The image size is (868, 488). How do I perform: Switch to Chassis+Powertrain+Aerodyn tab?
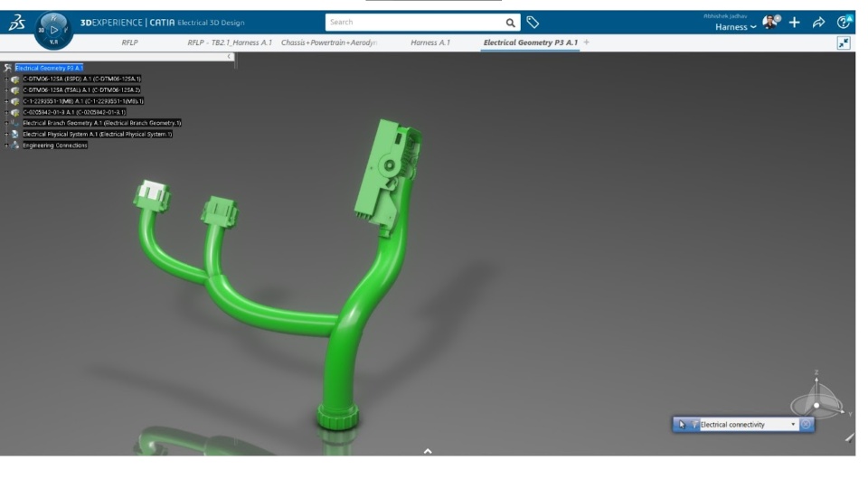(329, 42)
